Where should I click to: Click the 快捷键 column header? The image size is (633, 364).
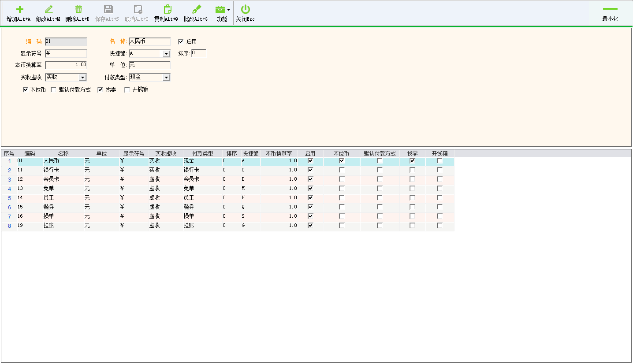pyautogui.click(x=251, y=153)
